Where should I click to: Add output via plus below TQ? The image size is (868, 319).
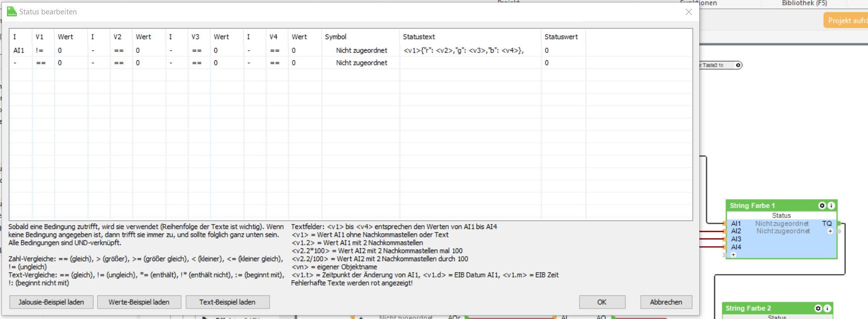(830, 231)
